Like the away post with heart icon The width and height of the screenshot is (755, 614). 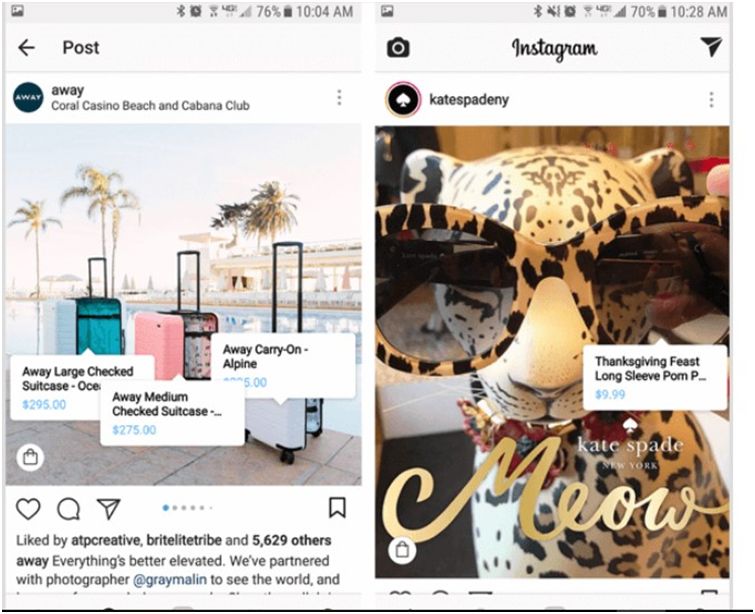(28, 509)
